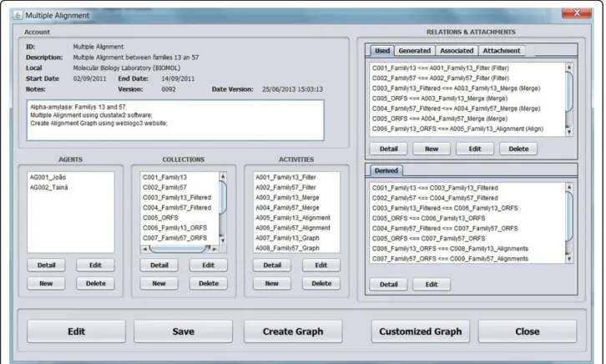Click Used list scroll up arrow

coord(569,68)
